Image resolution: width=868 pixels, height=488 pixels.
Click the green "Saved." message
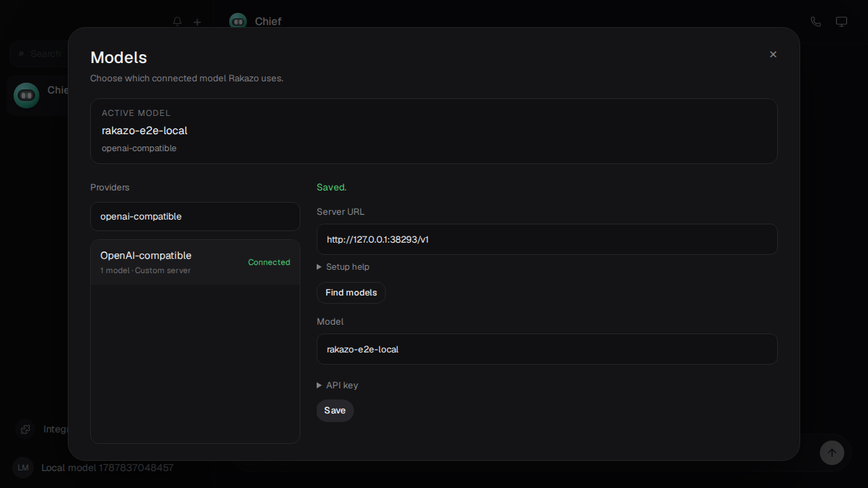[x=332, y=187]
